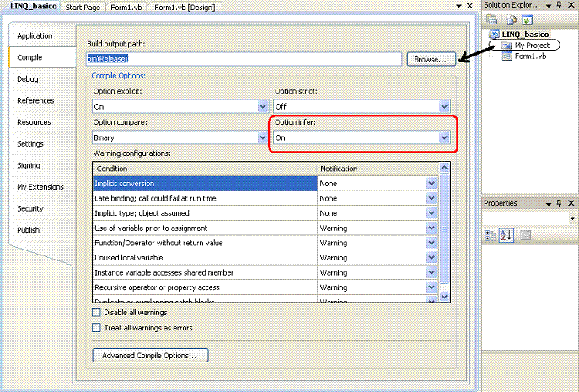Open the Application settings page
This screenshot has width=579, height=392.
35,36
